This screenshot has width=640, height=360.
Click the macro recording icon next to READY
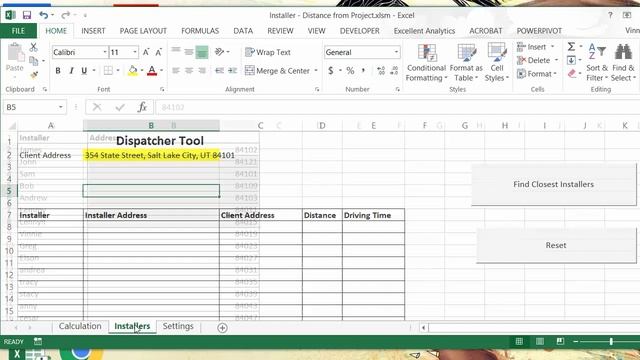point(38,341)
